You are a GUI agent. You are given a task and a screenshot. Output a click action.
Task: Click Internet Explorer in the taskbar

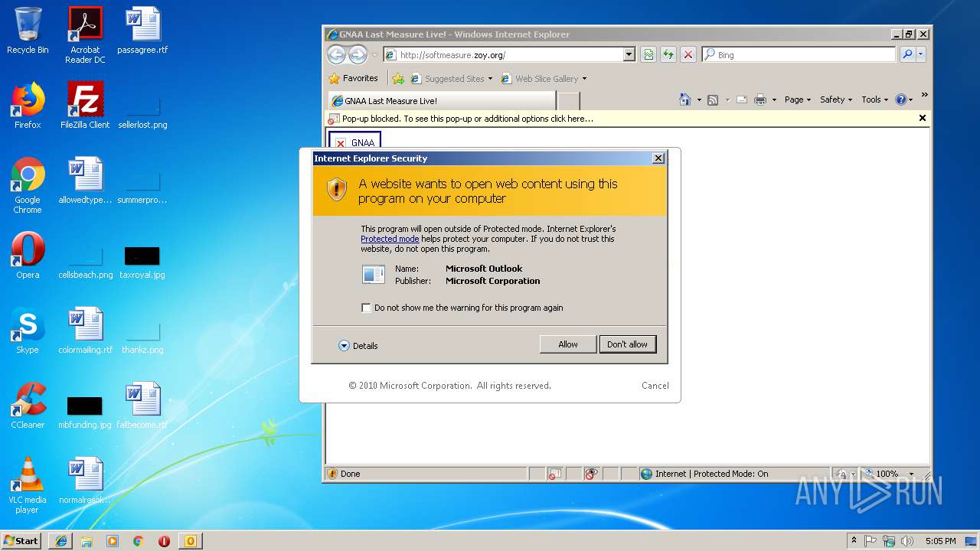60,540
